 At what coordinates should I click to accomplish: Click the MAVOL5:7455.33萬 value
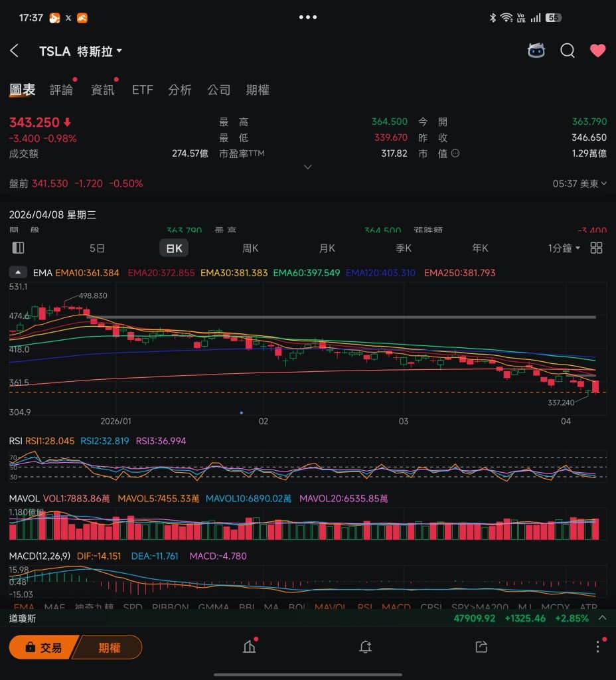(x=158, y=499)
